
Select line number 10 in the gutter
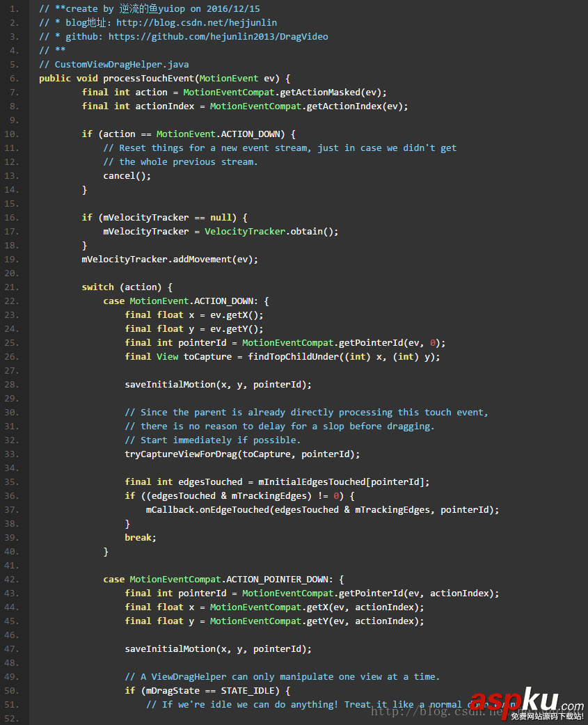pos(13,134)
